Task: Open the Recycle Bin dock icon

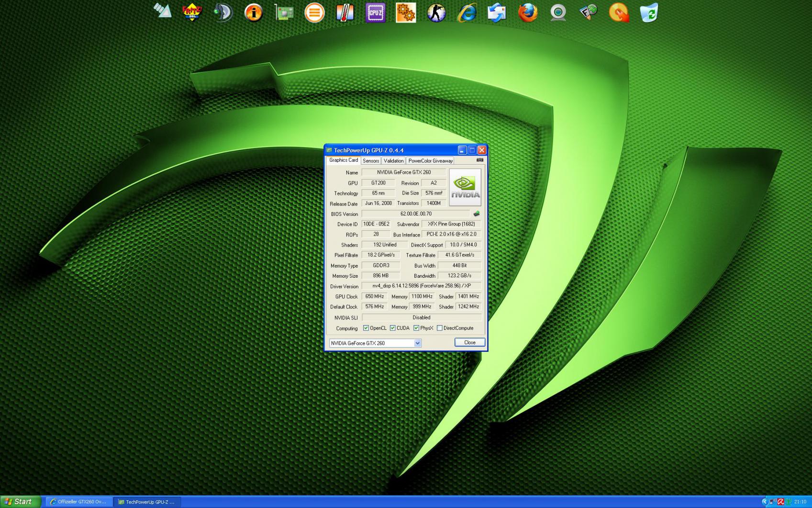Action: click(649, 13)
